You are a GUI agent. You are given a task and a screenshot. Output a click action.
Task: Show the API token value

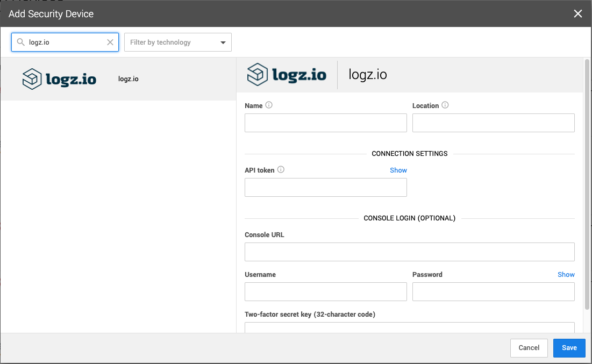click(x=398, y=170)
